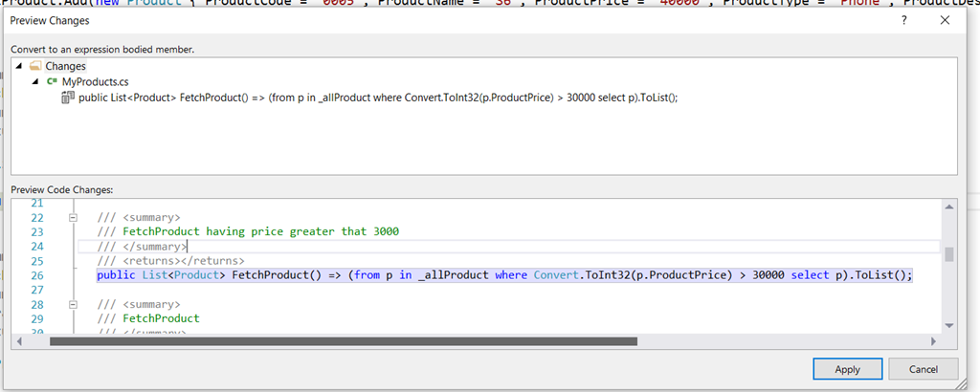980x392 pixels.
Task: Collapse the Changes tree node
Action: pyautogui.click(x=19, y=66)
